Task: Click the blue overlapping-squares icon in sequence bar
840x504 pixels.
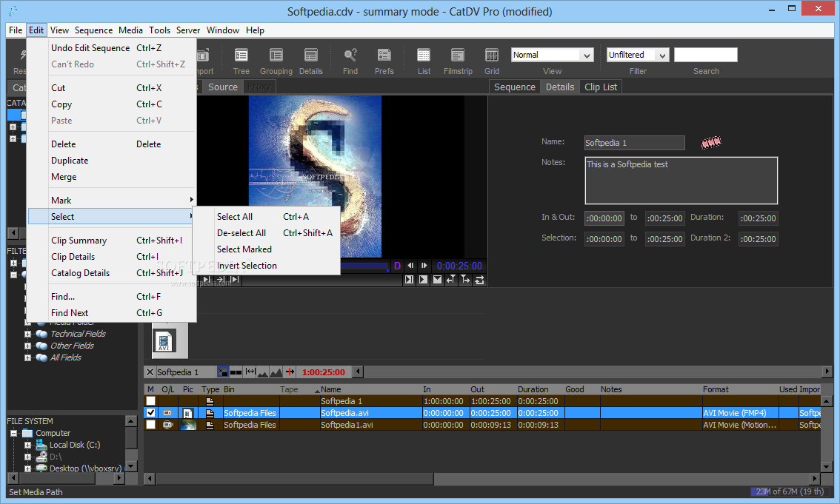Action: [x=223, y=372]
